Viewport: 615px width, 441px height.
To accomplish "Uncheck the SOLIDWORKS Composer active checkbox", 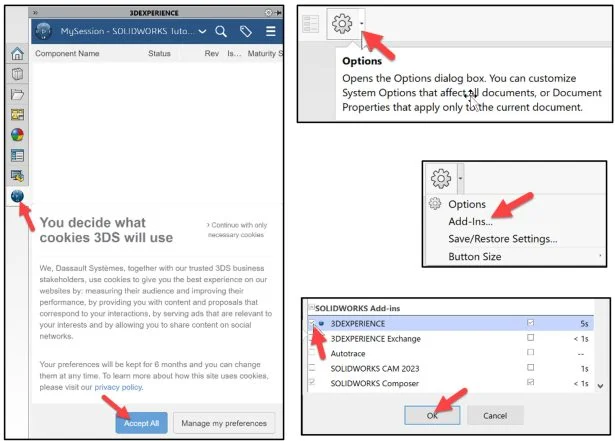I will [312, 382].
